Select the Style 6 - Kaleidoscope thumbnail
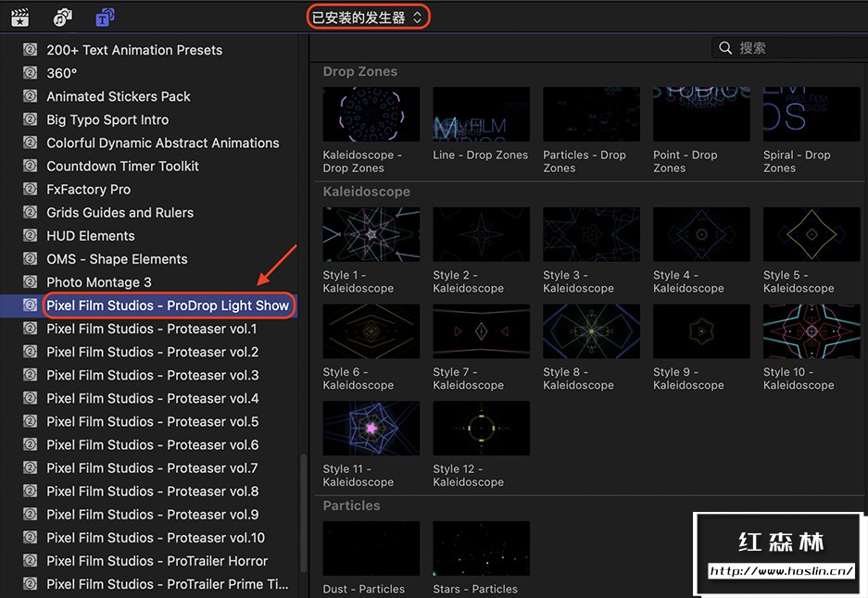Viewport: 868px width, 598px height. tap(371, 330)
